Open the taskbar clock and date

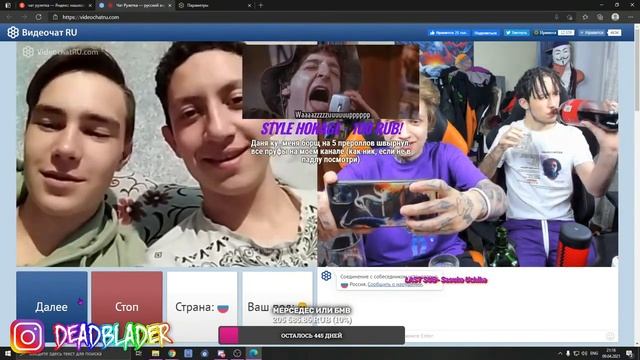[611, 353]
